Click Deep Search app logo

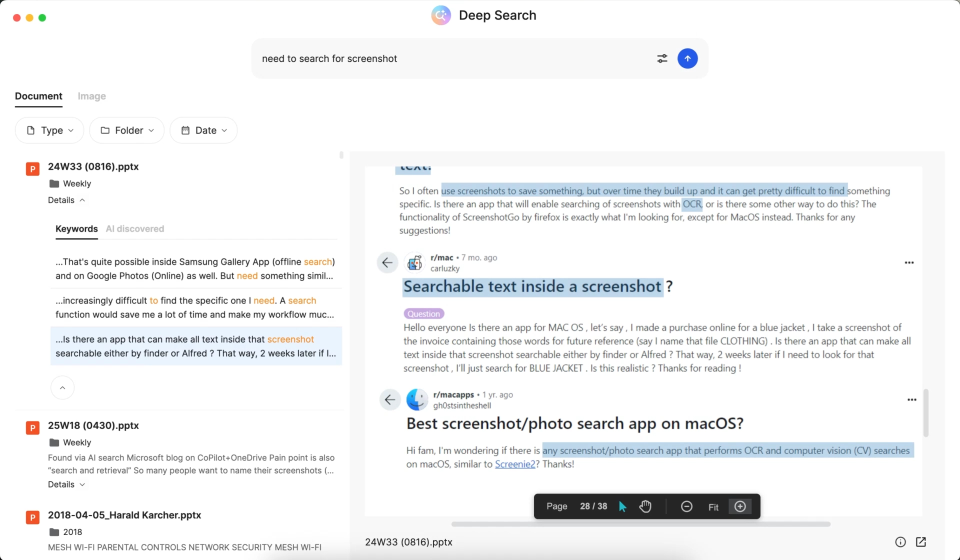pos(441,15)
